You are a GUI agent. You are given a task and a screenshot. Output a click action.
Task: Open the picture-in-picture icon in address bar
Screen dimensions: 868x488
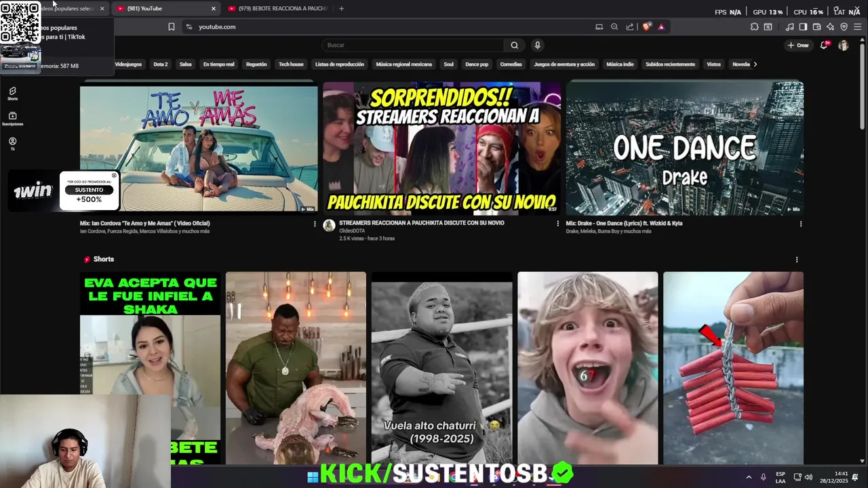coord(599,27)
